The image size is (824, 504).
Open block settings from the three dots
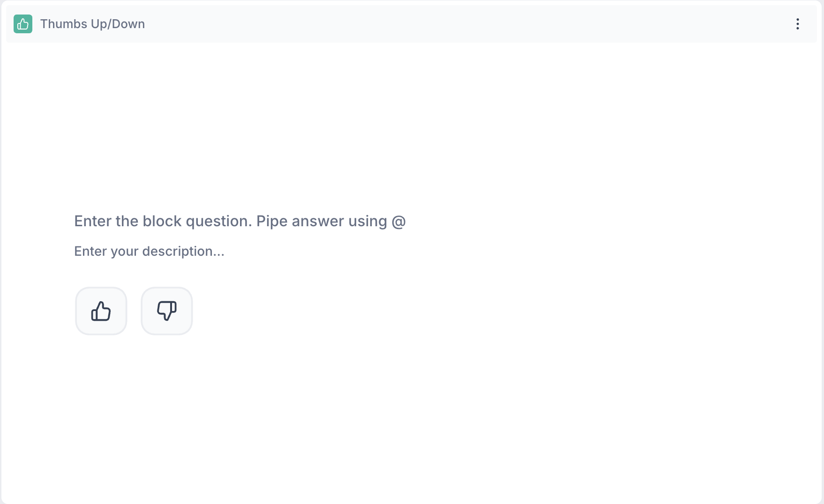tap(797, 24)
